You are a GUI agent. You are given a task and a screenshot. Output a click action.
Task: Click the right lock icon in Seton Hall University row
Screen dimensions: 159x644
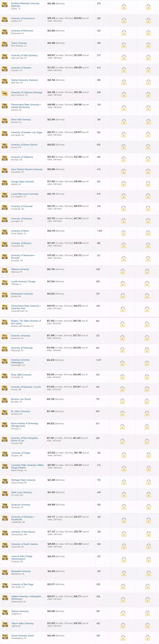(x=148, y=122)
